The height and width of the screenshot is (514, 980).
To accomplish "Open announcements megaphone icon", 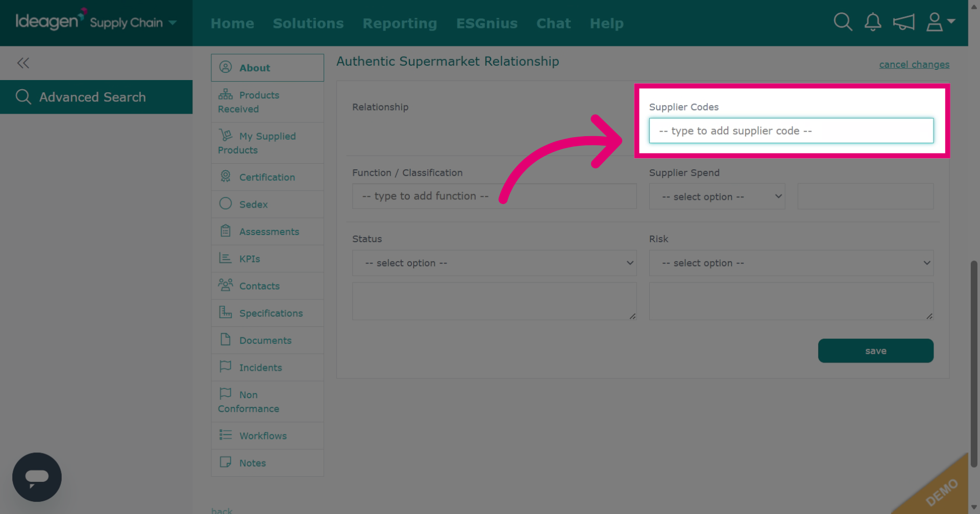I will (x=903, y=22).
